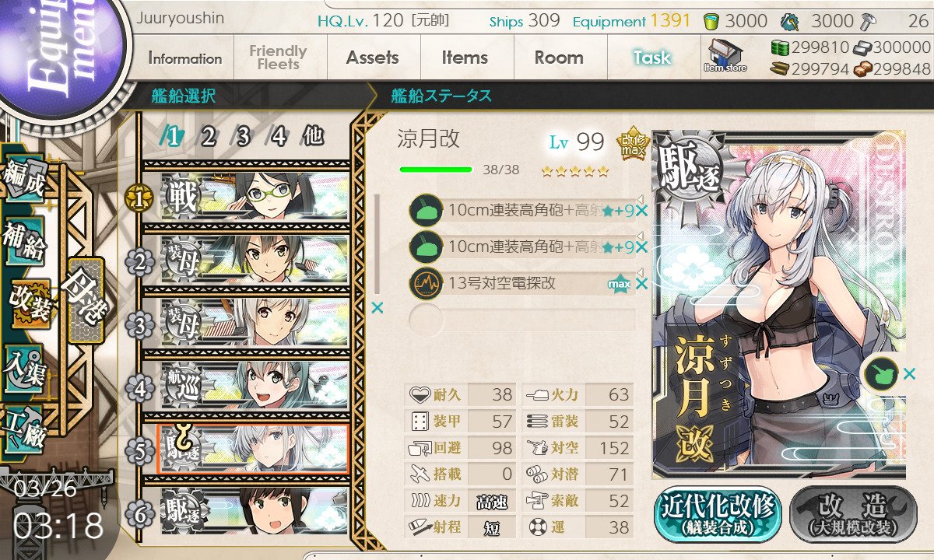Image resolution: width=934 pixels, height=560 pixels.
Task: Select fleet number 2 tab
Action: [x=208, y=137]
